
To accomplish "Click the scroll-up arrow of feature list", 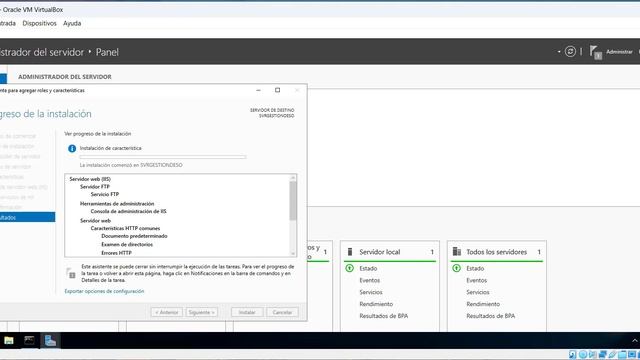I will click(293, 178).
